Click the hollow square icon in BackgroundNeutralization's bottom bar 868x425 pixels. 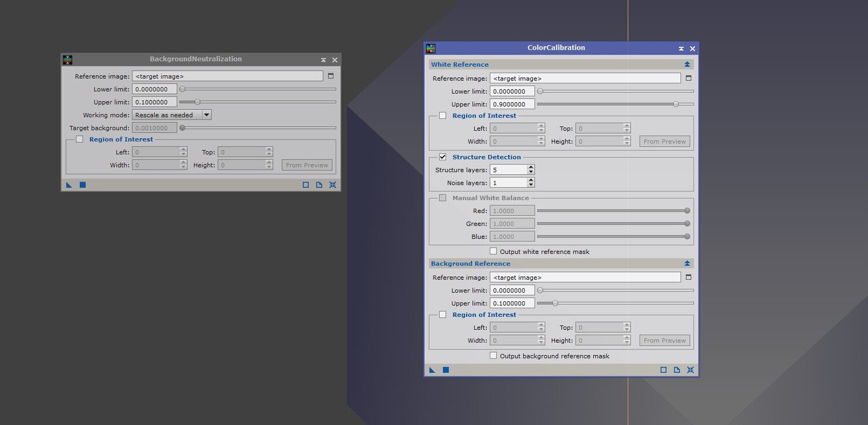[306, 185]
